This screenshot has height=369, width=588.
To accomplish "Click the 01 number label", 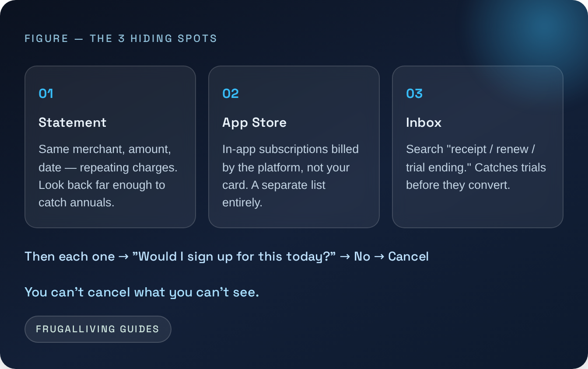I will pos(46,94).
